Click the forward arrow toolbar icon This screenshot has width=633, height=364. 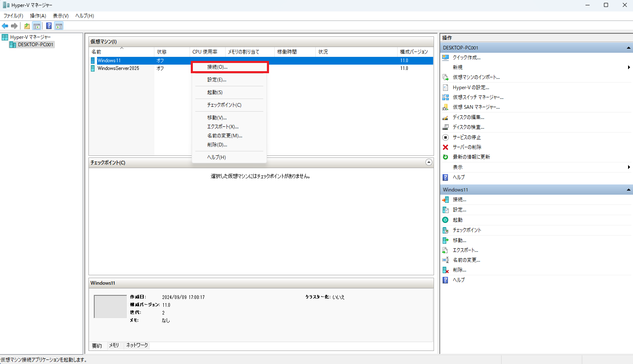point(14,26)
